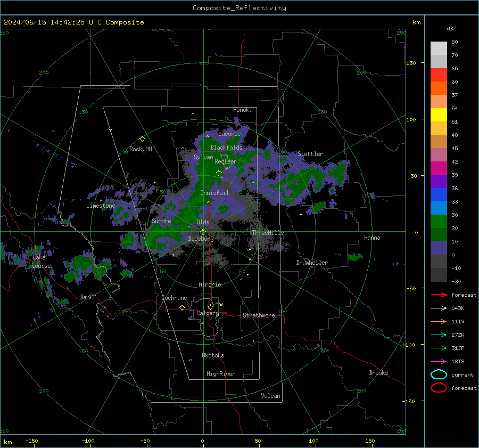The image size is (479, 448).
Task: Click the Composite_Reflectivity title text
Action: (x=240, y=8)
